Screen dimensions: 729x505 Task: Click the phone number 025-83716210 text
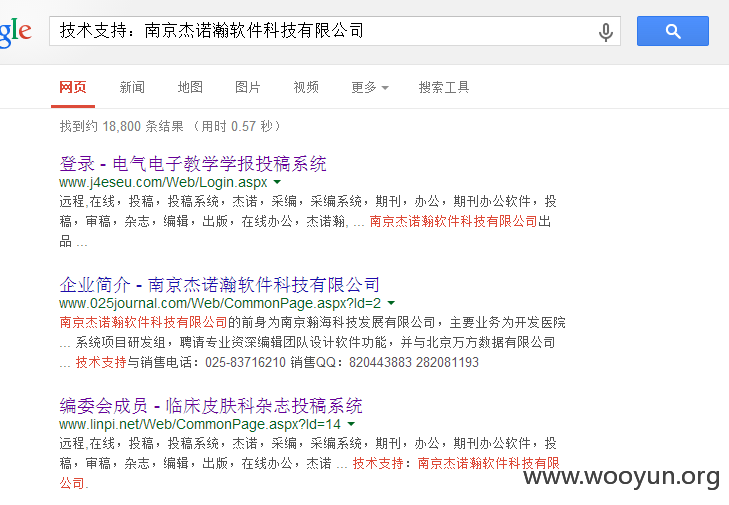245,362
